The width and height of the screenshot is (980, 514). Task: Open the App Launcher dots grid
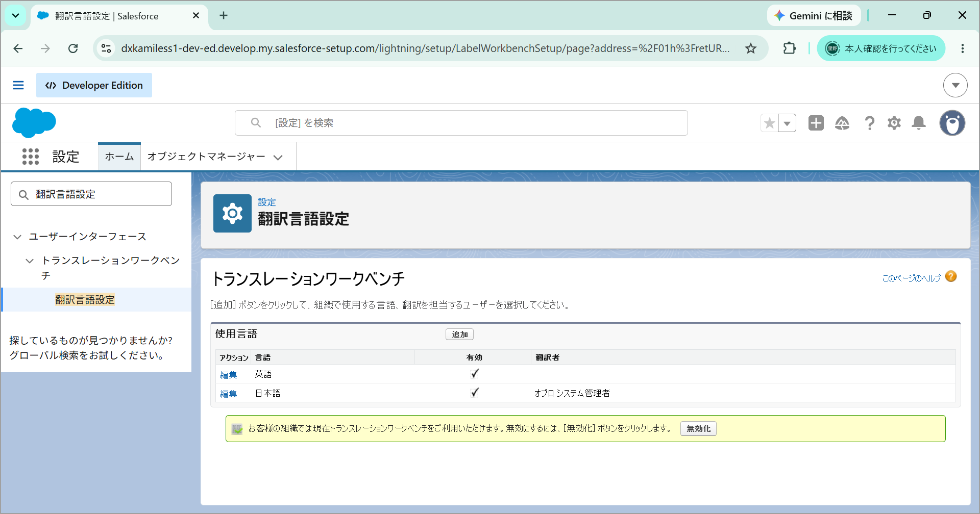tap(31, 157)
